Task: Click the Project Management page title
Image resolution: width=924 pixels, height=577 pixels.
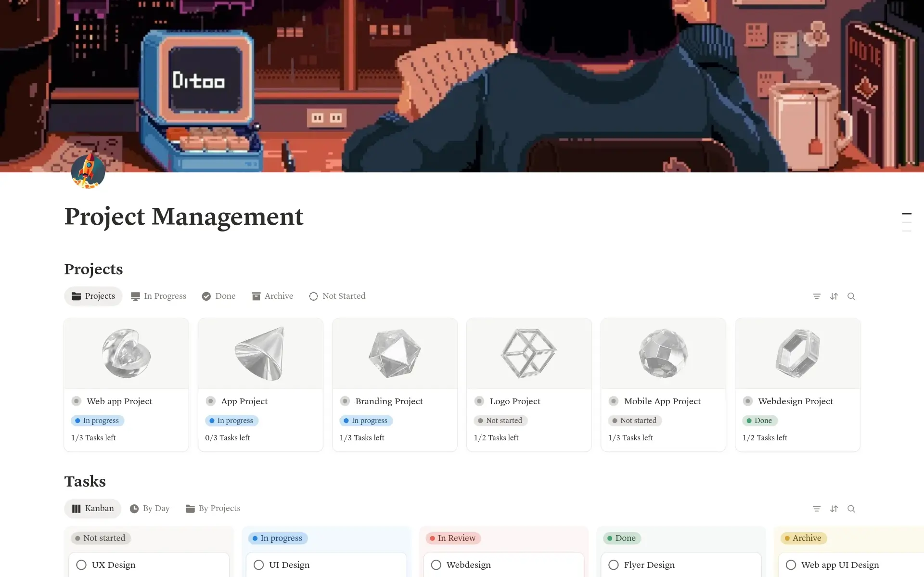Action: 184,217
